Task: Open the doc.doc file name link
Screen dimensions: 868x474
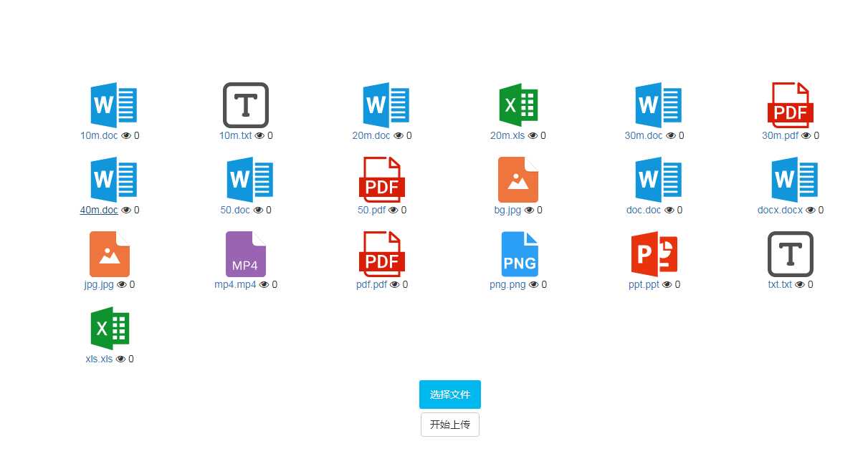Action: (x=644, y=210)
